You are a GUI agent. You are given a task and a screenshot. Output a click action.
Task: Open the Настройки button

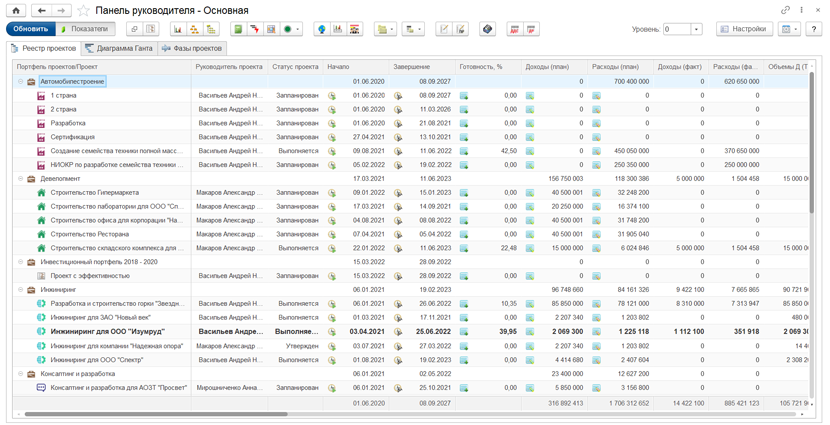click(x=744, y=30)
